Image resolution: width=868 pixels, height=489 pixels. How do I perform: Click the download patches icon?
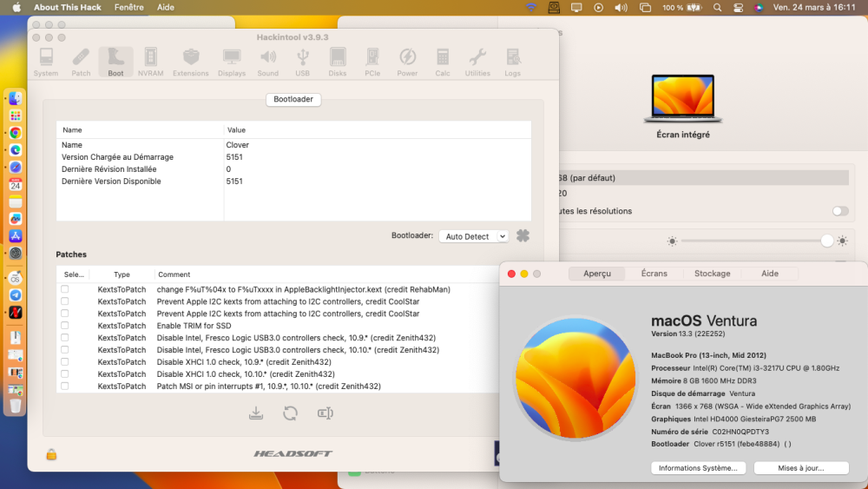256,413
